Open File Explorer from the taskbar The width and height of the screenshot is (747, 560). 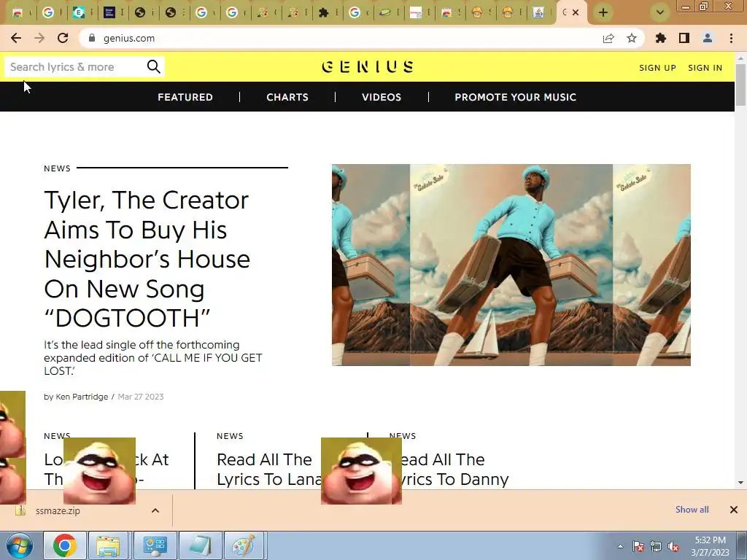point(108,545)
